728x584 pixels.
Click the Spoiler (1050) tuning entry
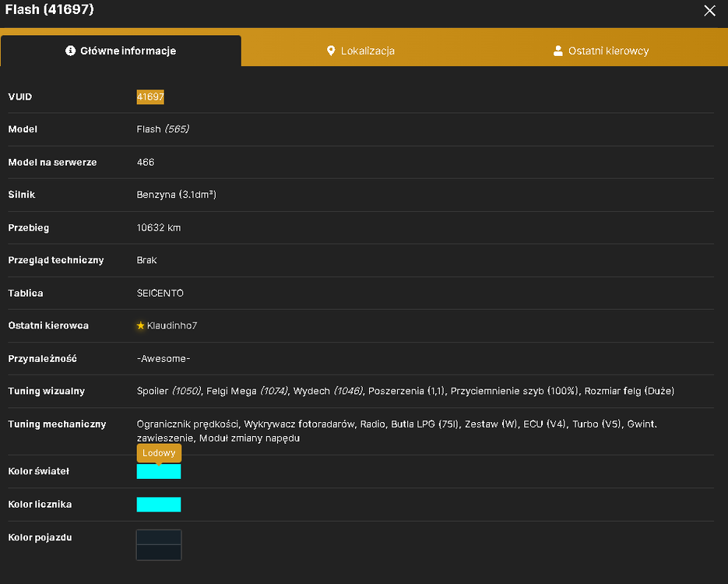169,391
